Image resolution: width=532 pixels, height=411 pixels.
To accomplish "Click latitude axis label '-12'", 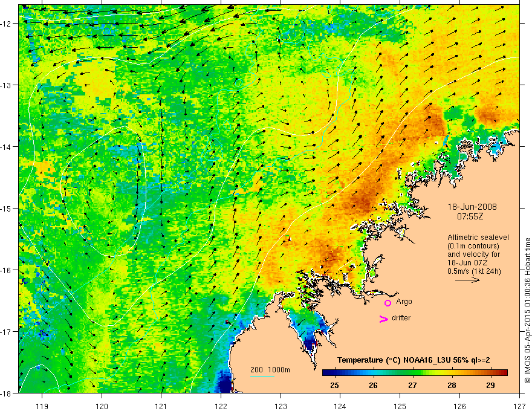I will (6, 24).
